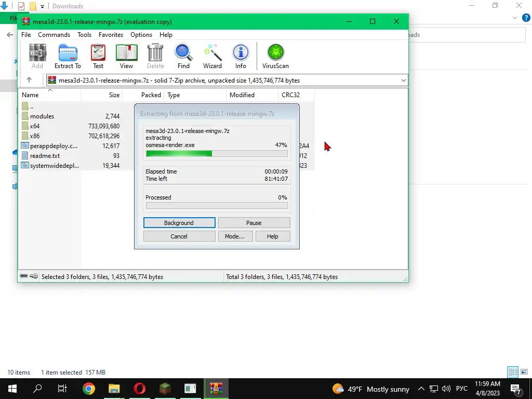The width and height of the screenshot is (532, 399).
Task: Sort by Type column header
Action: [195, 95]
